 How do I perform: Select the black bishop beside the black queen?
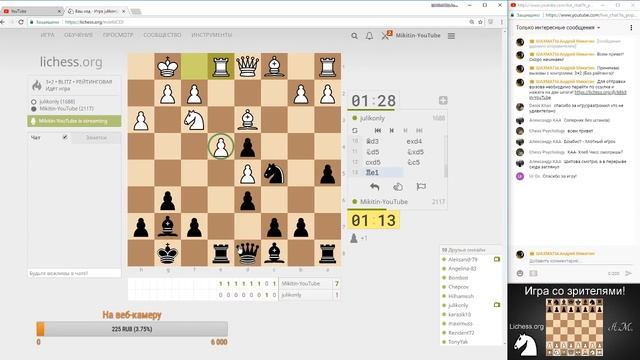coord(274,253)
